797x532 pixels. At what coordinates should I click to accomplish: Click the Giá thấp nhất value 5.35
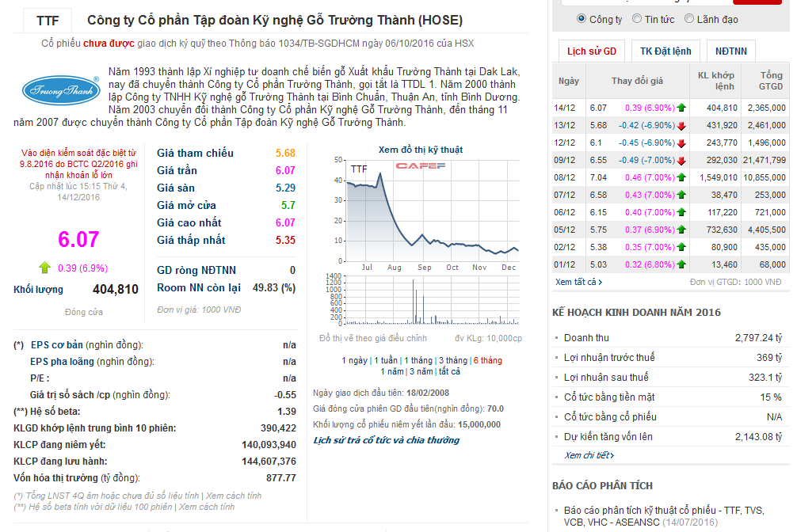pyautogui.click(x=285, y=241)
